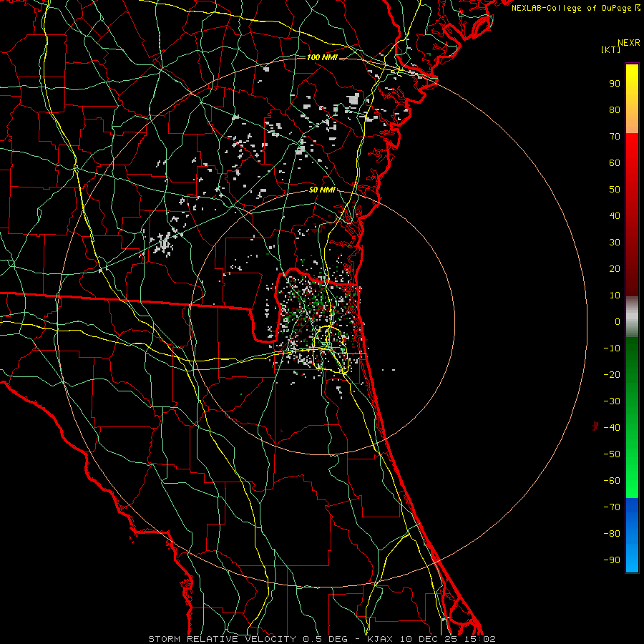The width and height of the screenshot is (644, 644).
Task: Click the -80 velocity scale label
Action: [612, 534]
